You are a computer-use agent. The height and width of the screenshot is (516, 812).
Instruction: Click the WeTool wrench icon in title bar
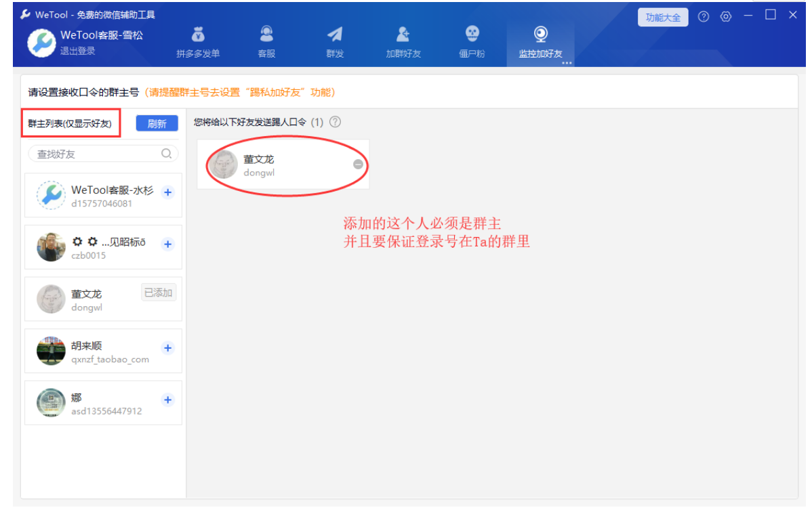click(x=25, y=14)
